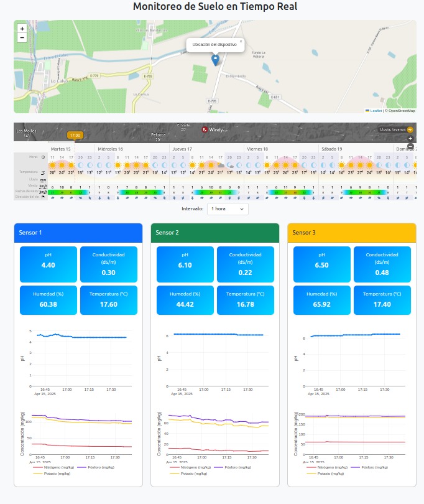Open the Windy.com logo link

point(215,130)
